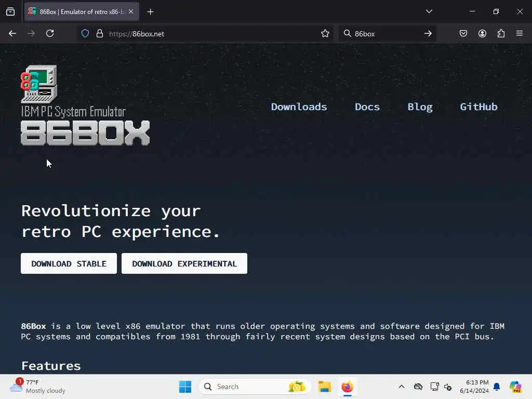Open the extensions menu

(501, 34)
